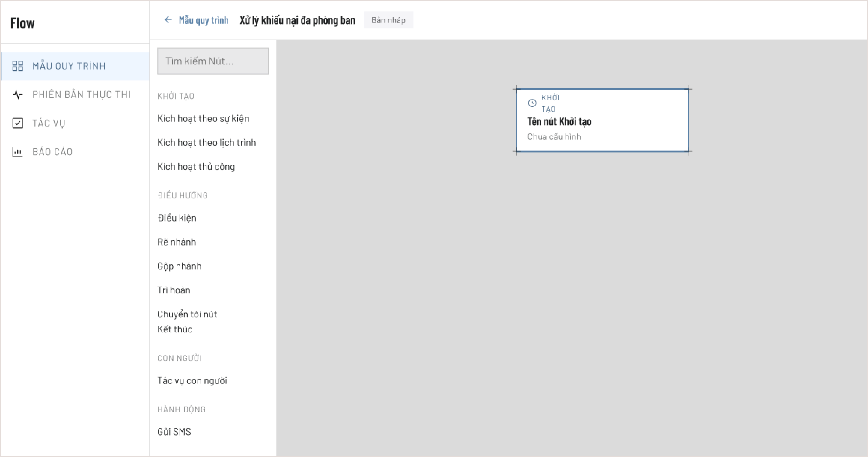Click the CON NGƯỜI category heading
The width and height of the screenshot is (868, 457).
[x=179, y=358]
